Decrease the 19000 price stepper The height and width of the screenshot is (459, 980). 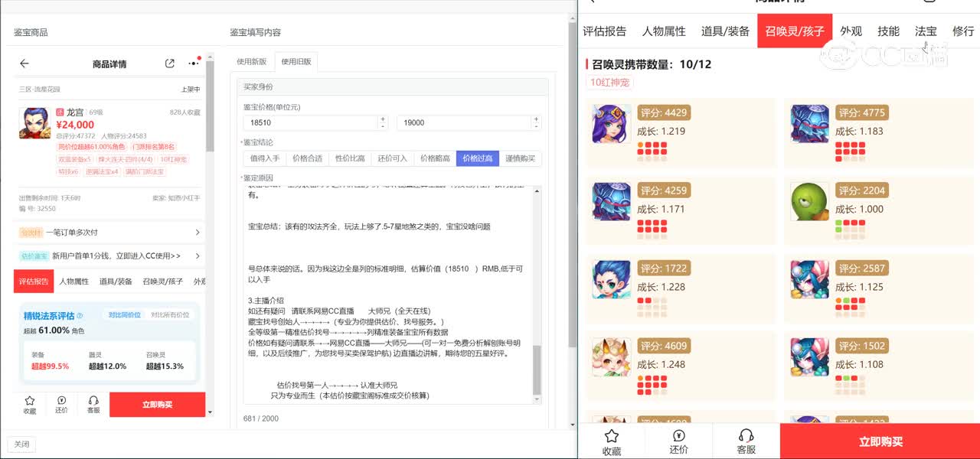(x=537, y=125)
